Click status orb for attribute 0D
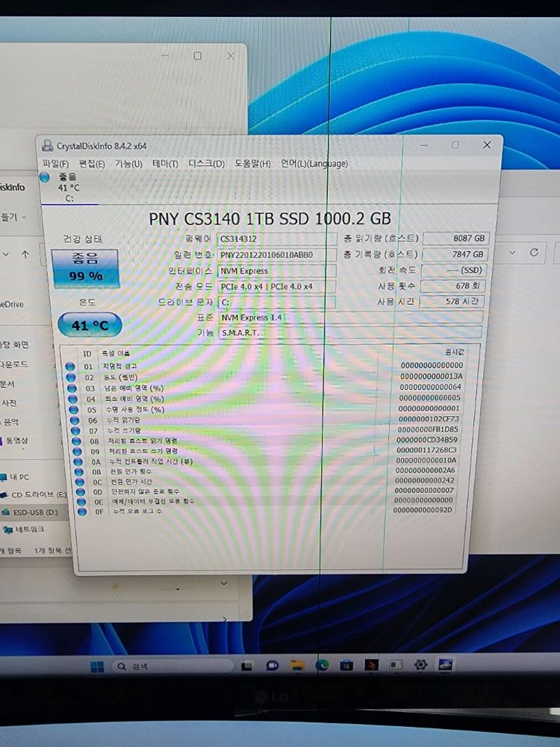 81,492
